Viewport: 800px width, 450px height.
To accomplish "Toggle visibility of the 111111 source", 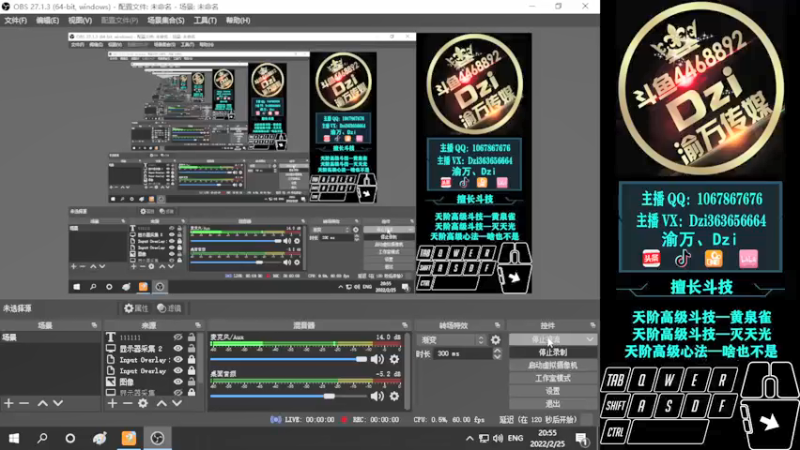I will [x=178, y=337].
